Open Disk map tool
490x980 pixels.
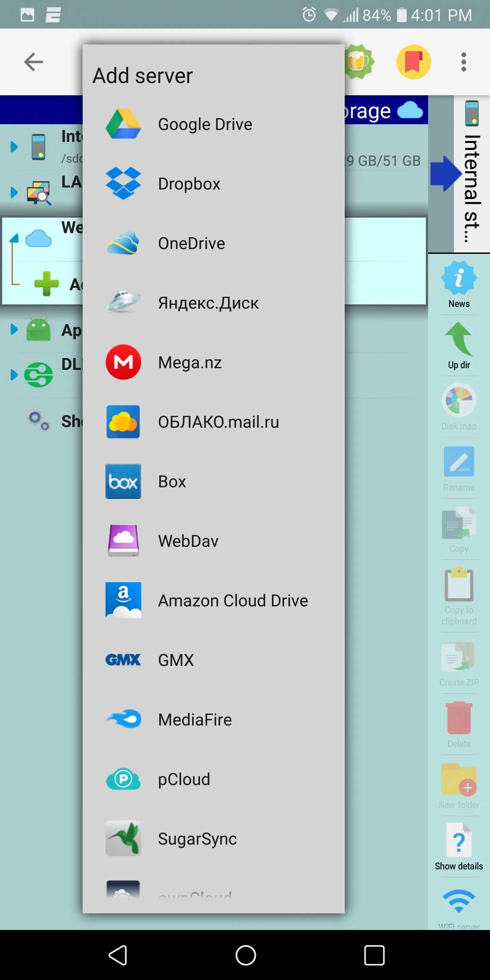[x=459, y=407]
